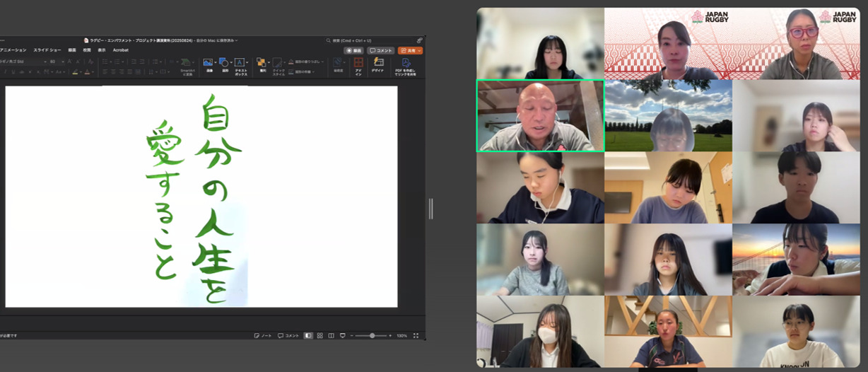Image resolution: width=868 pixels, height=372 pixels.
Task: Open the shapes (図形) dropdown arrow
Action: coord(230,62)
